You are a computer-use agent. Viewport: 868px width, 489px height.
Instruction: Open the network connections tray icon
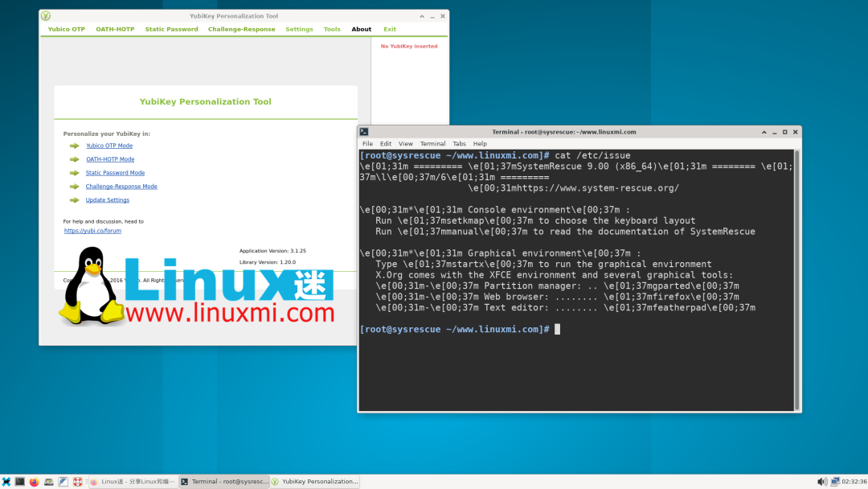click(836, 481)
